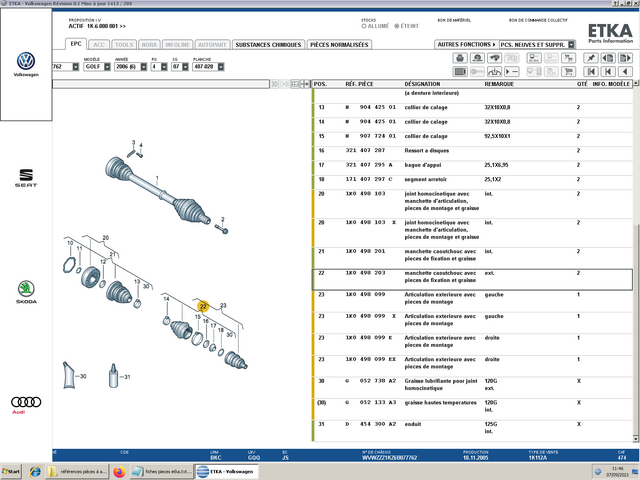Click callout 31 next to the tube
The image size is (640, 480).
[x=127, y=377]
